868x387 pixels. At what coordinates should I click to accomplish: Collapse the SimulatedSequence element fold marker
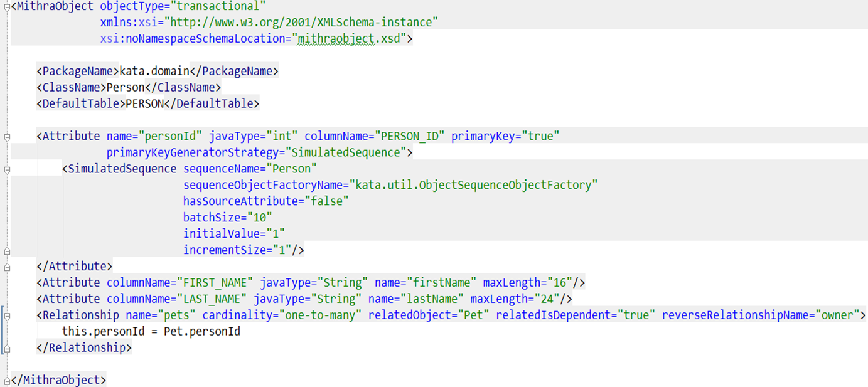point(7,169)
